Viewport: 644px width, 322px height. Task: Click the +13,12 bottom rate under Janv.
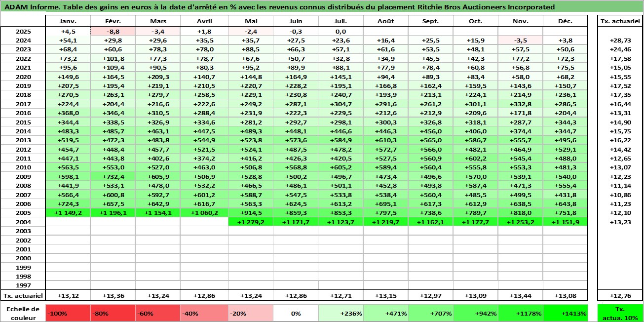[68, 296]
